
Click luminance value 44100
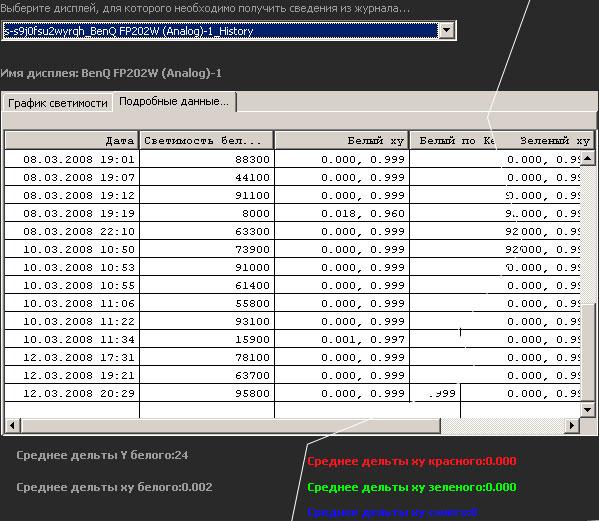[x=252, y=177]
